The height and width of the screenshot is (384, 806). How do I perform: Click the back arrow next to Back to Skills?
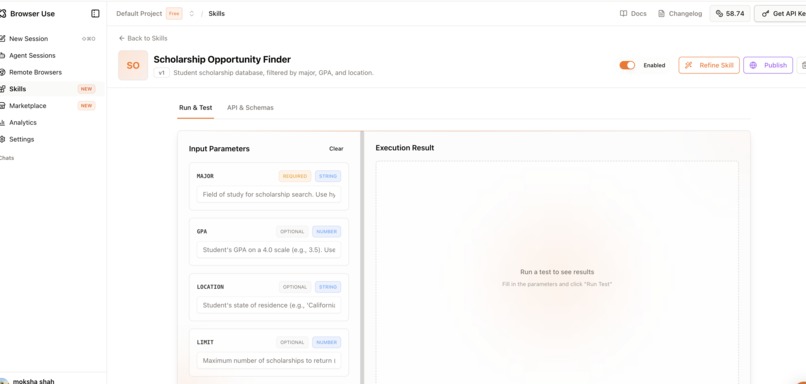pyautogui.click(x=122, y=39)
